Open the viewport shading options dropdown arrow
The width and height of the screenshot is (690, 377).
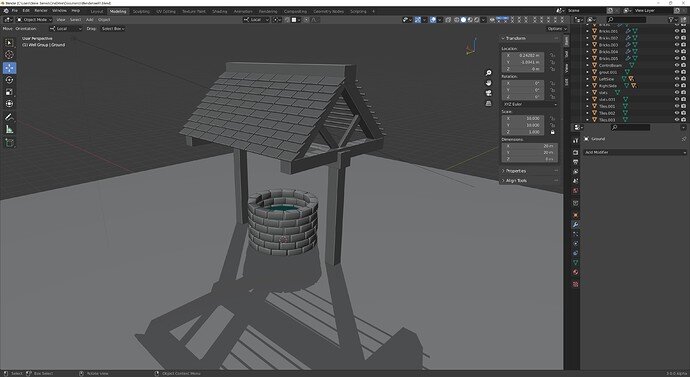coord(483,20)
